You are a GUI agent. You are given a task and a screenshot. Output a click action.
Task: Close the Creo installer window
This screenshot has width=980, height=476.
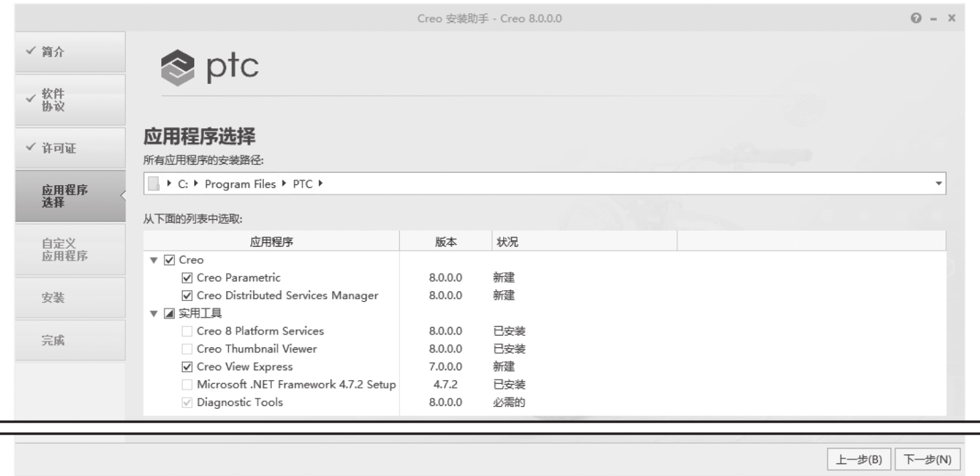tap(952, 18)
